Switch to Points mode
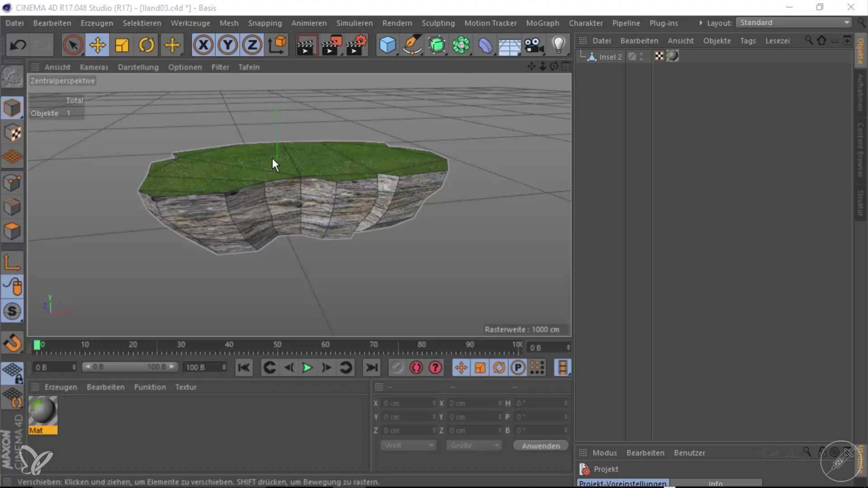The width and height of the screenshot is (868, 488). pos(12,183)
